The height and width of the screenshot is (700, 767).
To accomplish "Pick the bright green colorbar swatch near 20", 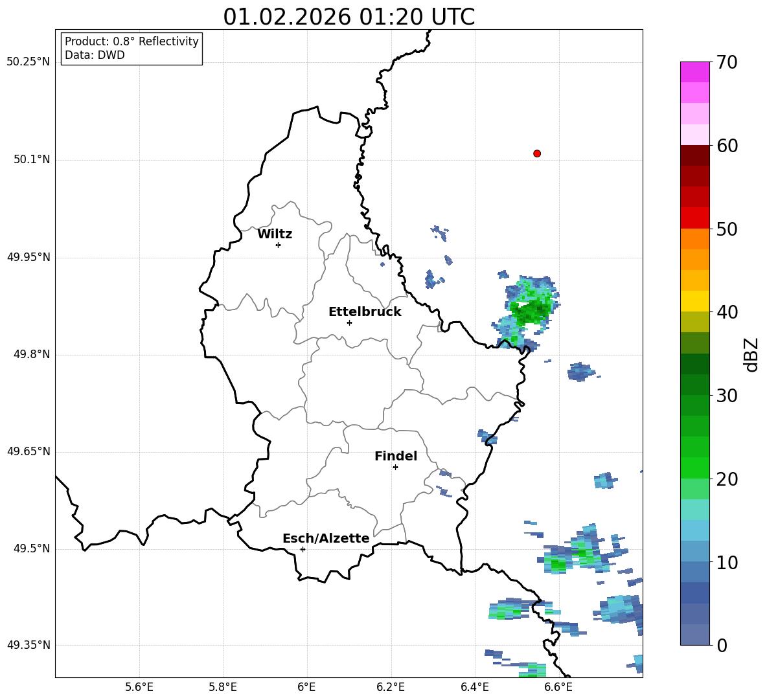I will click(694, 468).
